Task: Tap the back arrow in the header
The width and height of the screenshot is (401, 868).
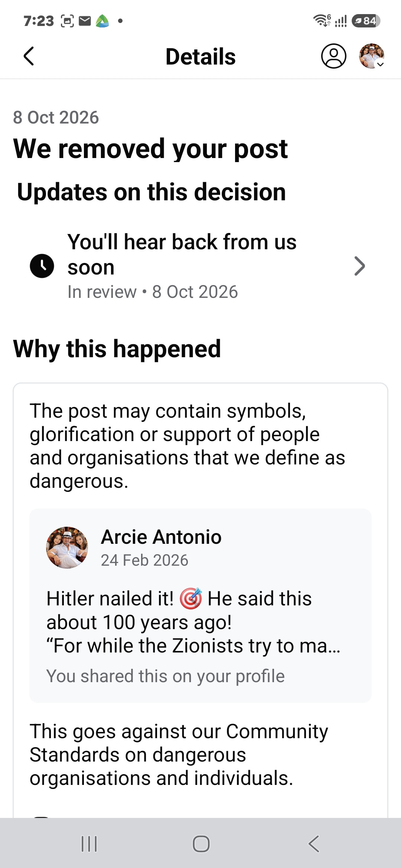Action: pyautogui.click(x=29, y=56)
